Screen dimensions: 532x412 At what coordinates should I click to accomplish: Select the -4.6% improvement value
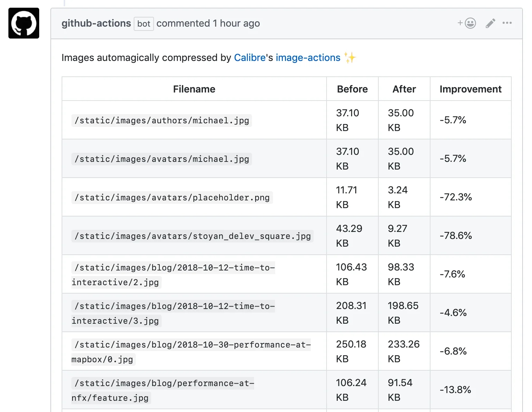tap(453, 313)
